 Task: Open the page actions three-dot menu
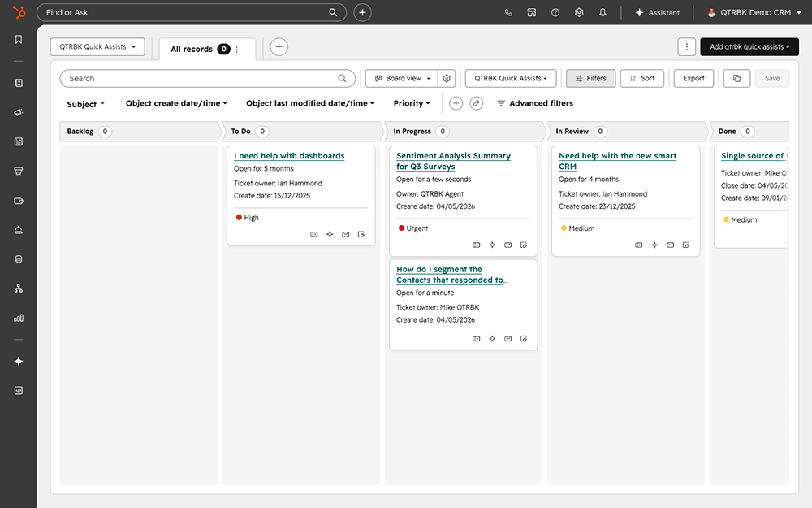pyautogui.click(x=687, y=46)
